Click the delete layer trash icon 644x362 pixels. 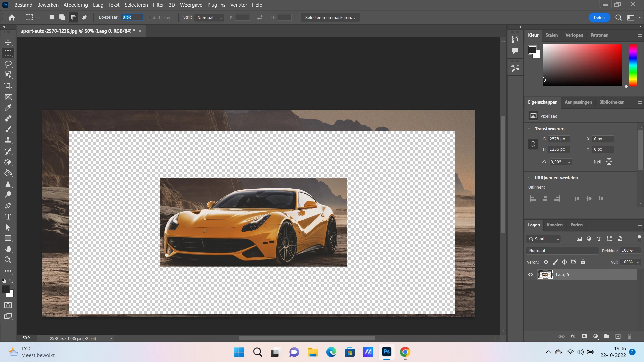click(629, 336)
